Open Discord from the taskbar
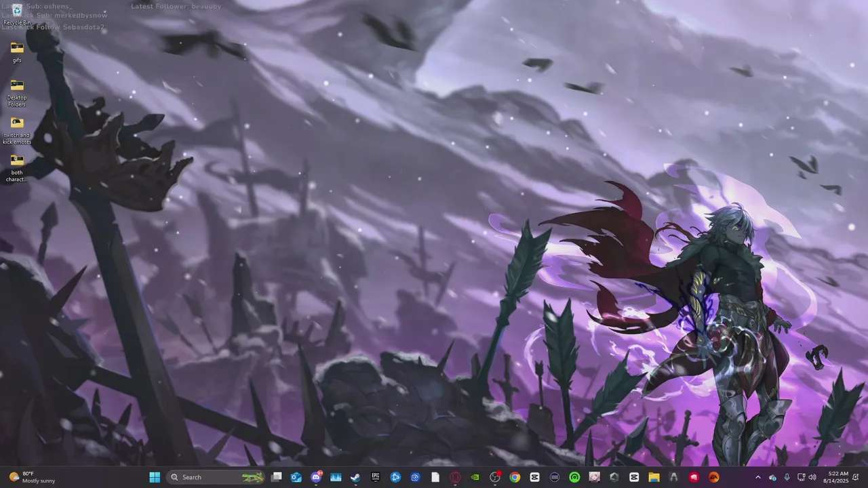Screen dimensions: 868x488 coord(316,477)
